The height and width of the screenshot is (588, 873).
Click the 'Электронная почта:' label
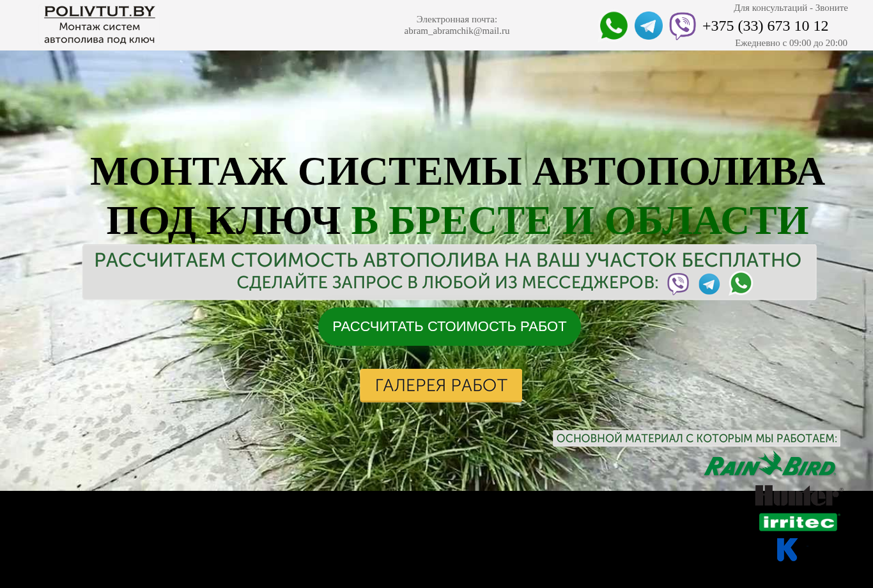(457, 19)
